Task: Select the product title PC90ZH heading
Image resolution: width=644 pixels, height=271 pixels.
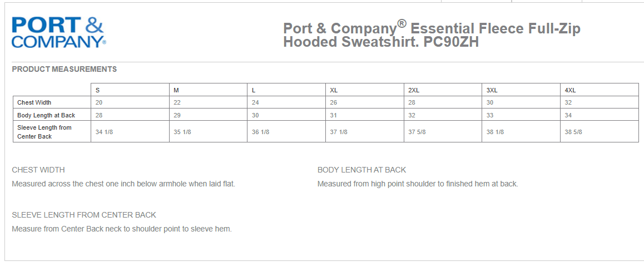Action: click(432, 36)
